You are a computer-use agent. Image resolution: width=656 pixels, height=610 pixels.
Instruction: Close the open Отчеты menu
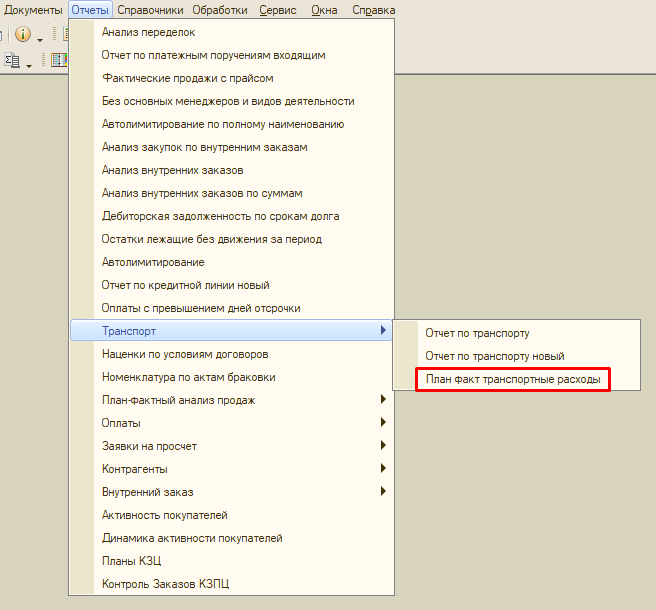[x=90, y=10]
